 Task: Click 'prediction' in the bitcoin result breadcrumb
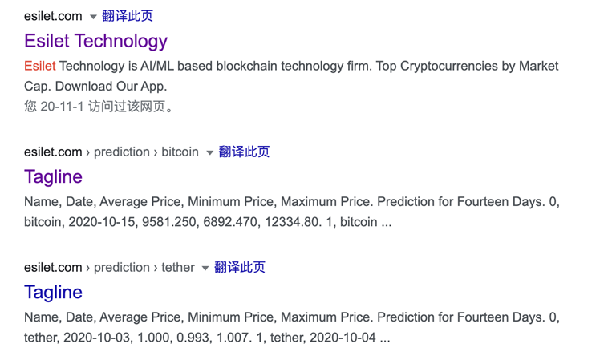(x=121, y=152)
